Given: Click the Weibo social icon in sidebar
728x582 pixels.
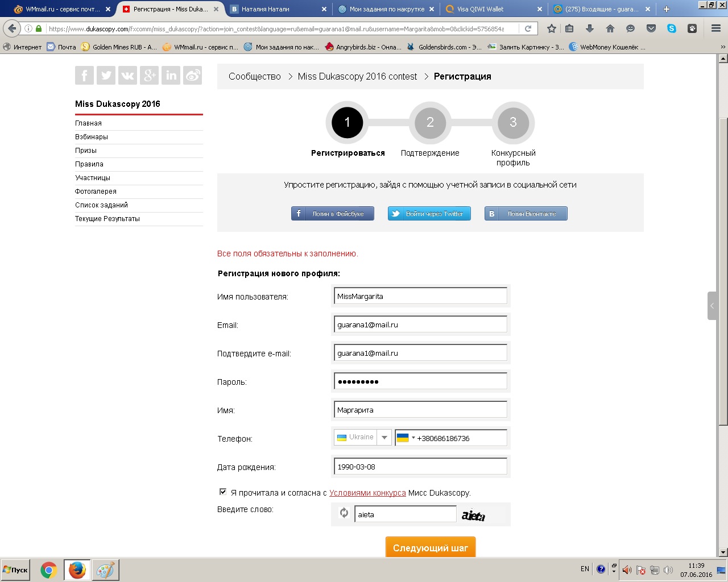Looking at the screenshot, I should pyautogui.click(x=193, y=75).
